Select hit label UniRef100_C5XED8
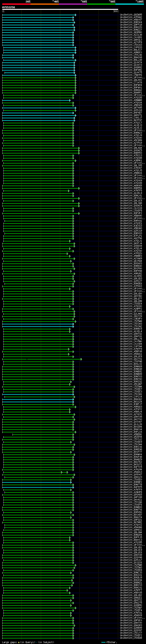This screenshot has width=146, height=644. pyautogui.click(x=131, y=638)
